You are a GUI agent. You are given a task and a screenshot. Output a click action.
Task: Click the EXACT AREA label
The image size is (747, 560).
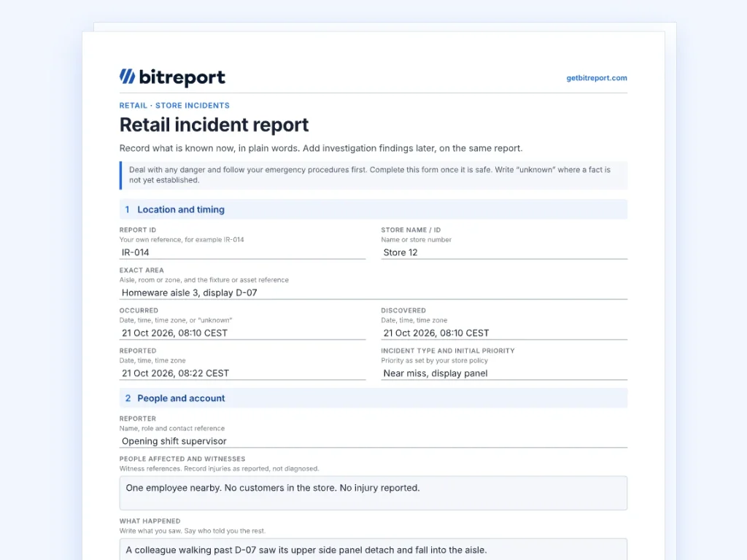[142, 270]
